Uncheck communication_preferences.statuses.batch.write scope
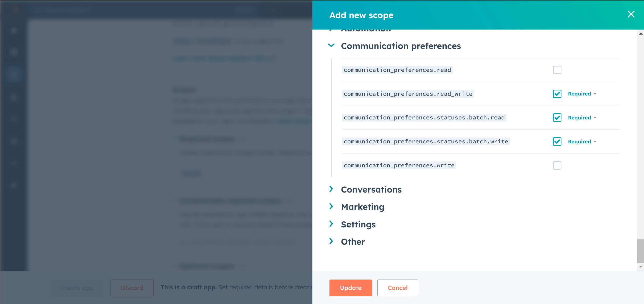Screen dimensions: 644x304 [557, 141]
